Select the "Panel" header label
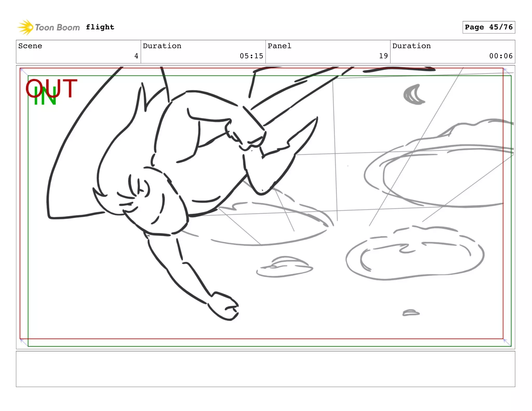The width and height of the screenshot is (532, 411). (280, 46)
